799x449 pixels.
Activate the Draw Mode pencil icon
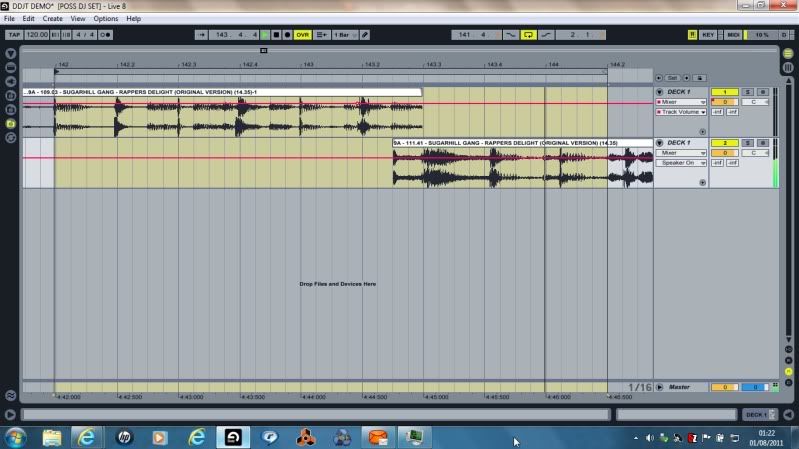coord(365,34)
